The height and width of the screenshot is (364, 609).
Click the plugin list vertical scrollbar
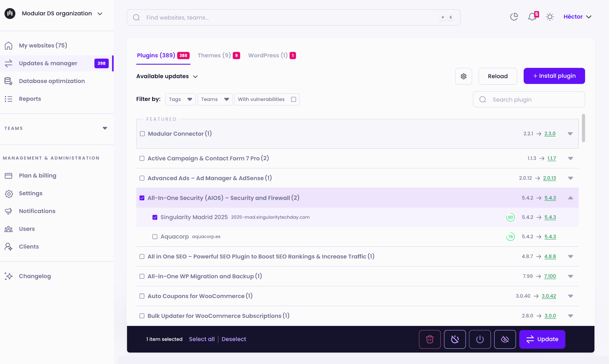pyautogui.click(x=583, y=128)
